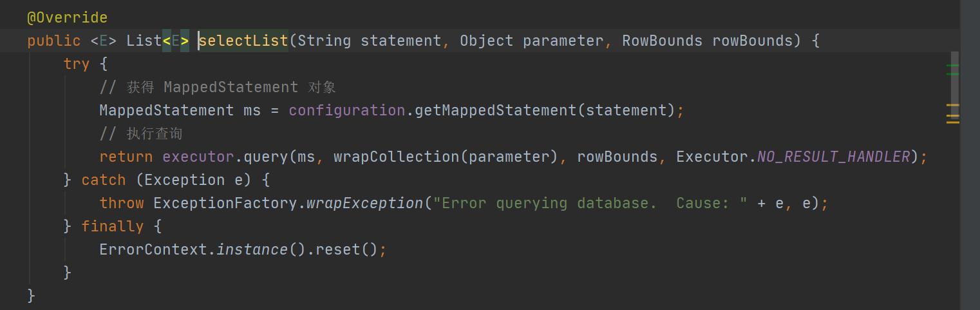Click the ExceptionFactory class name
Viewport: 980px width, 310px height.
225,203
